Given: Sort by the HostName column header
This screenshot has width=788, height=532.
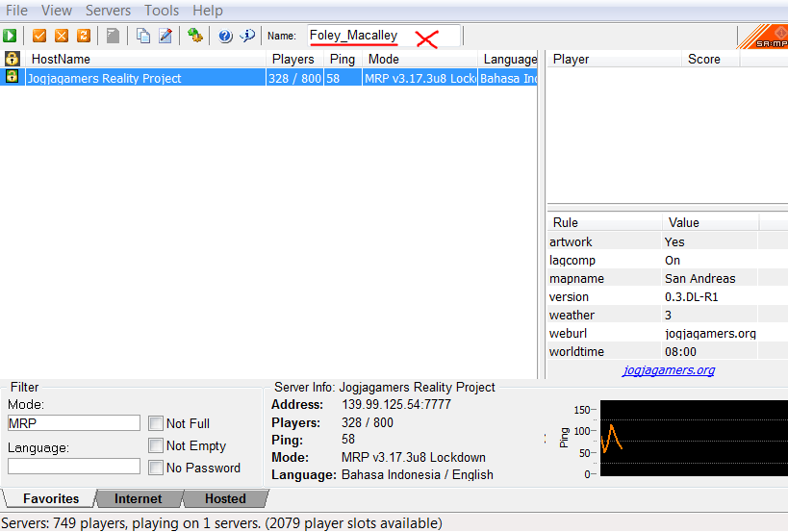Looking at the screenshot, I should pyautogui.click(x=145, y=59).
